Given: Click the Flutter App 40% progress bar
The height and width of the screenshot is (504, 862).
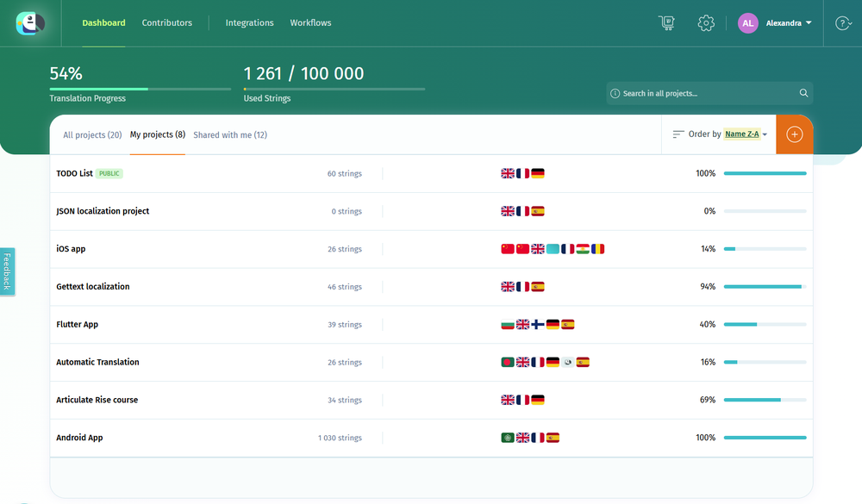Looking at the screenshot, I should [x=765, y=324].
